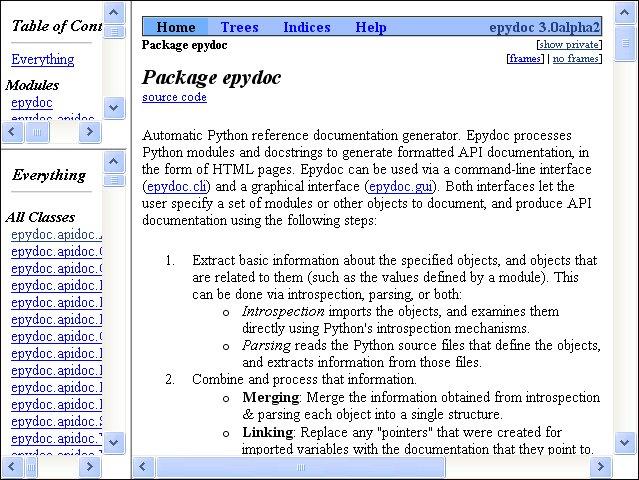Click Everything link in Table of Contents
This screenshot has height=480, width=639.
[43, 59]
